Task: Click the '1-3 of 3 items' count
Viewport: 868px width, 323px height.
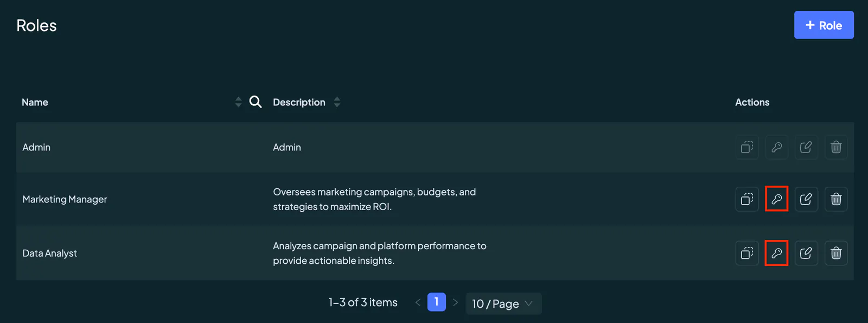Action: [x=363, y=302]
